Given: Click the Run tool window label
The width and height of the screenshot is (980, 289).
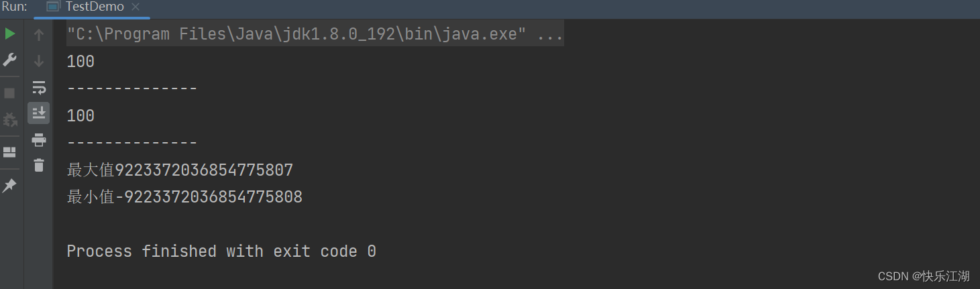Looking at the screenshot, I should [14, 7].
